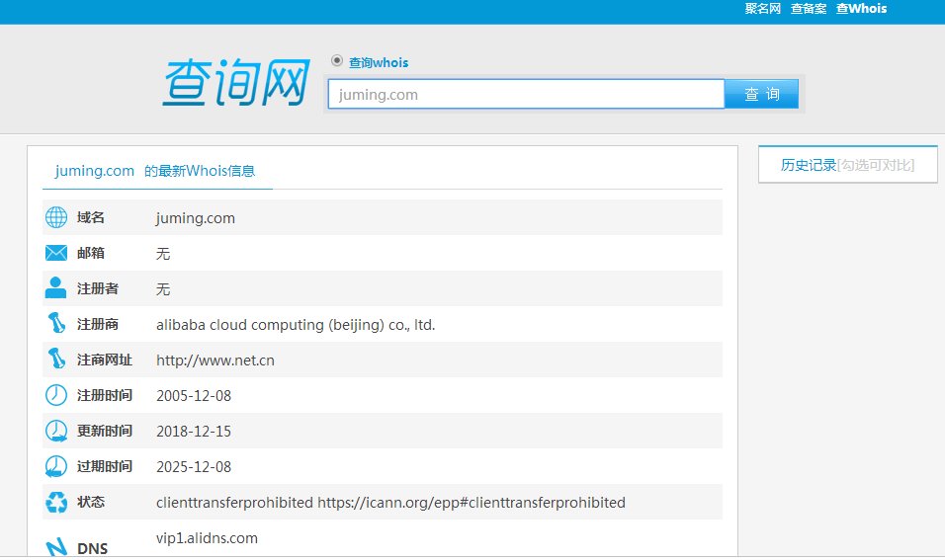Click the vip1.alidns.com DNS entry

coord(207,537)
